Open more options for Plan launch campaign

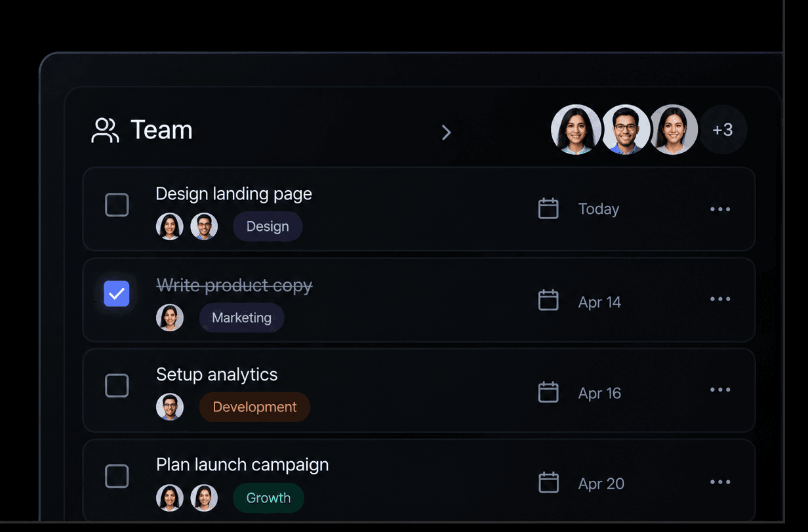(x=720, y=482)
